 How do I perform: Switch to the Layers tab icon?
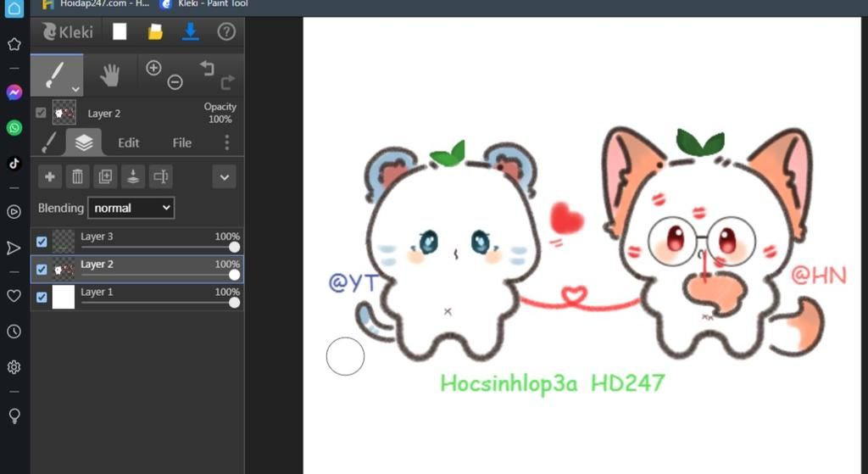click(x=84, y=142)
